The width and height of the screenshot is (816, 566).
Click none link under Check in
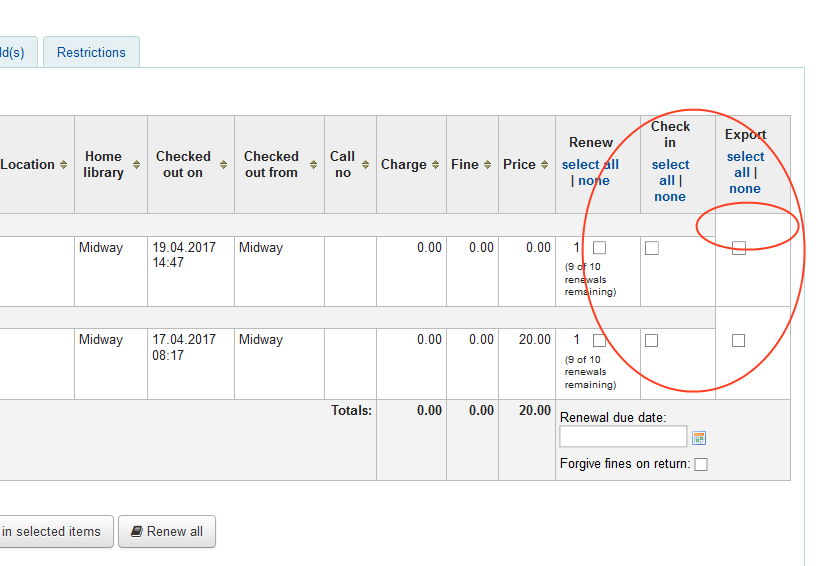coord(669,197)
